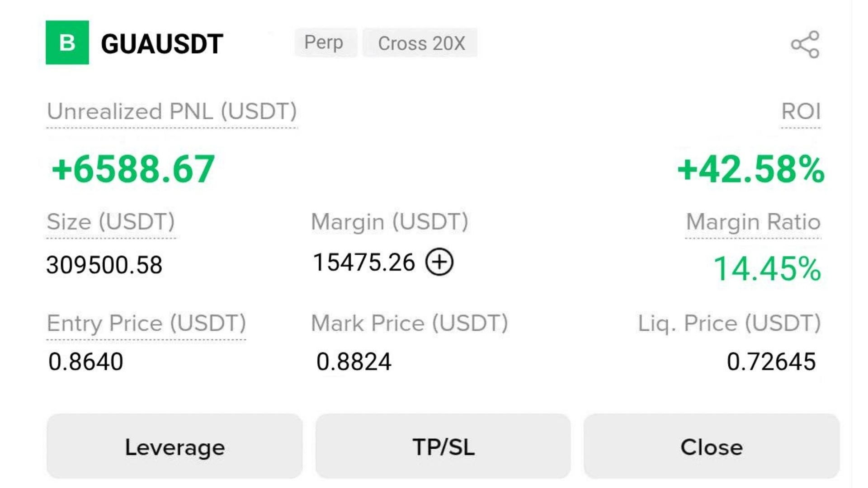Screen dimensions: 868x488
Task: Show the Margin Ratio label info
Action: (753, 222)
